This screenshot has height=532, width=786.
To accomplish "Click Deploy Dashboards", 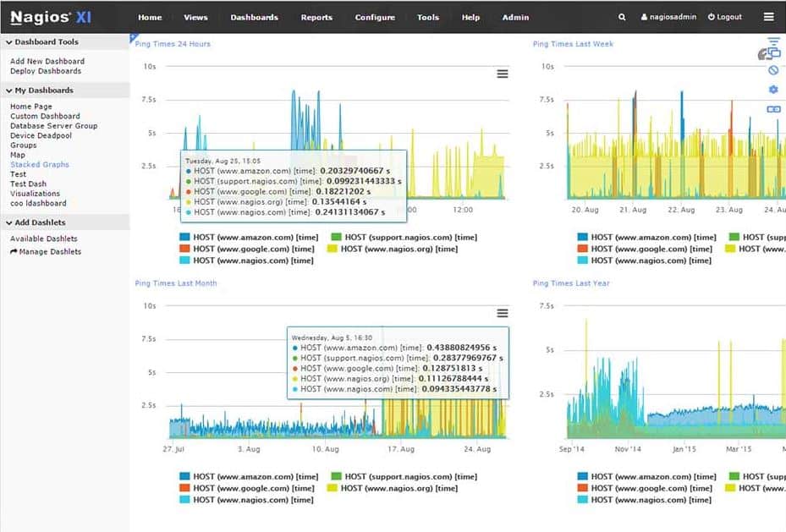I will click(46, 71).
